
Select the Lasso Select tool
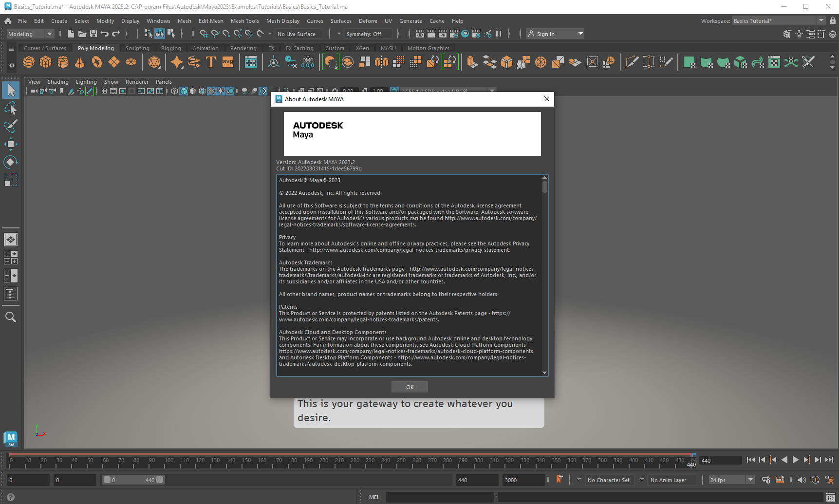pyautogui.click(x=11, y=108)
